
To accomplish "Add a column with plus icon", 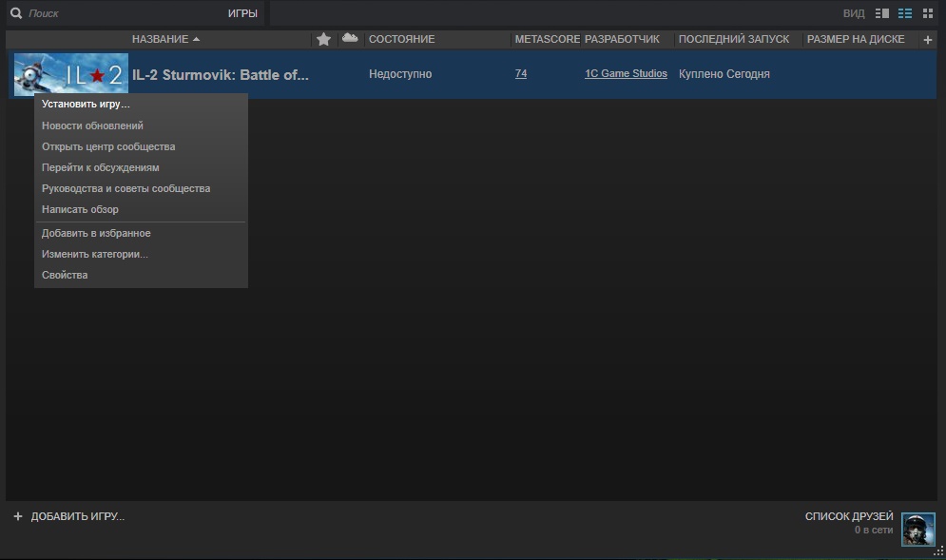I will [928, 40].
